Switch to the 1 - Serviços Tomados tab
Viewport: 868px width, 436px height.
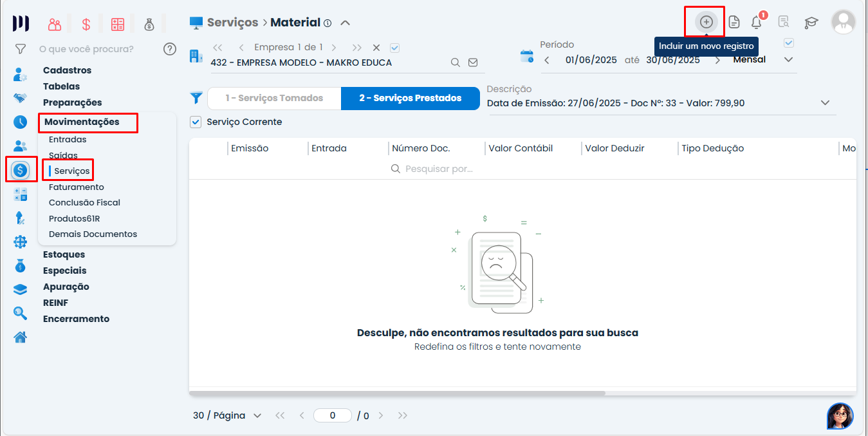pos(274,98)
